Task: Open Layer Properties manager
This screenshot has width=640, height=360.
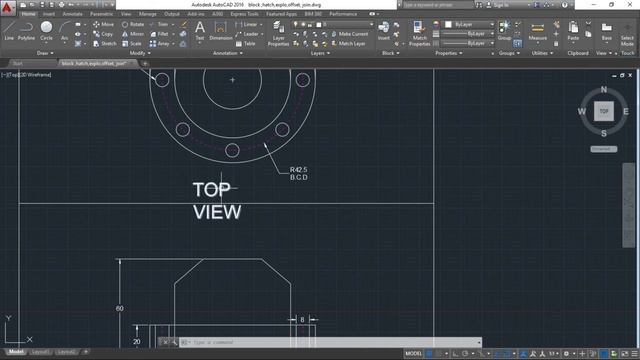Action: 278,33
